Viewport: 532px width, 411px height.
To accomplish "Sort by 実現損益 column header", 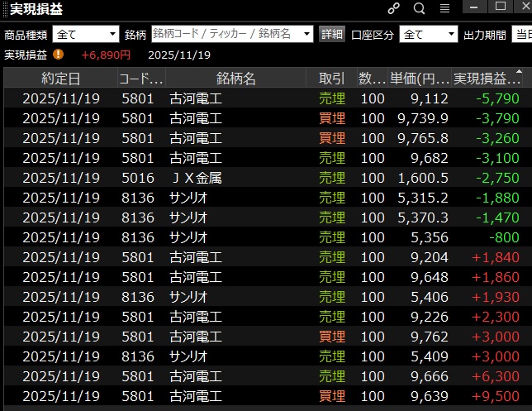I will click(x=487, y=79).
